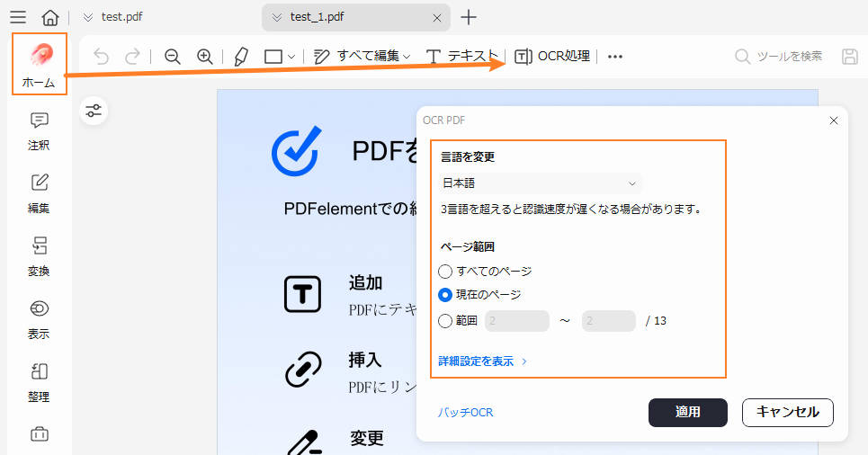This screenshot has height=455, width=868.
Task: Click the save icon
Action: (x=850, y=57)
